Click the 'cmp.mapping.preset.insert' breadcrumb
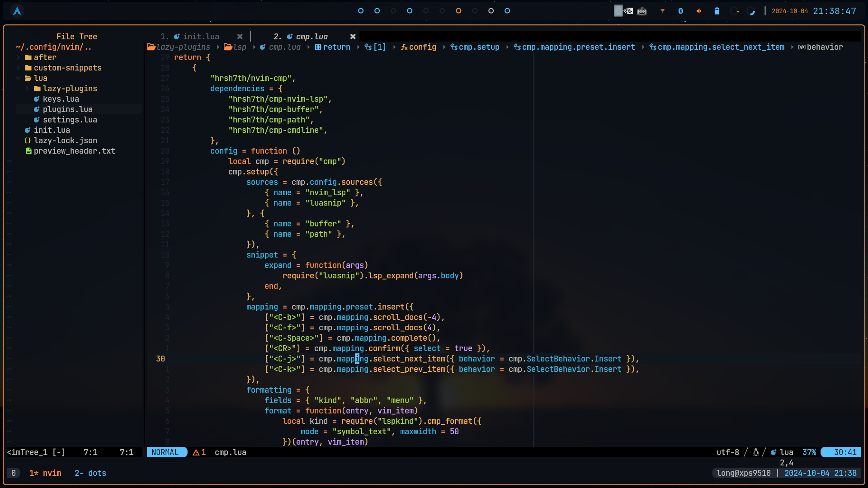The width and height of the screenshot is (868, 488). 575,47
